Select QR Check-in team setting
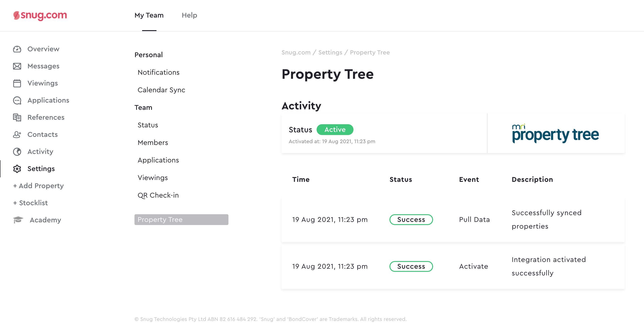The width and height of the screenshot is (644, 329). click(158, 195)
